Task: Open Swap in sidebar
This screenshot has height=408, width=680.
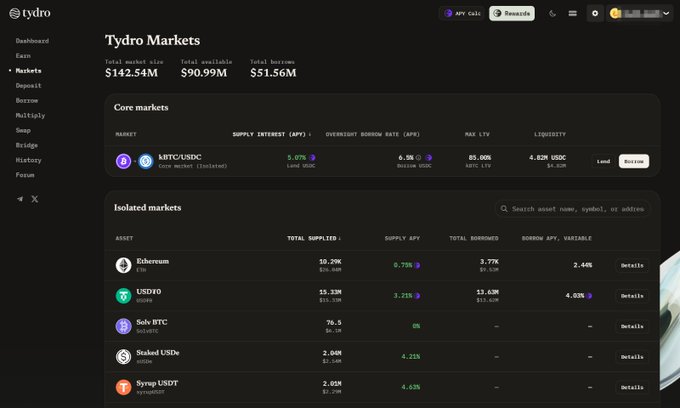Action: point(23,130)
